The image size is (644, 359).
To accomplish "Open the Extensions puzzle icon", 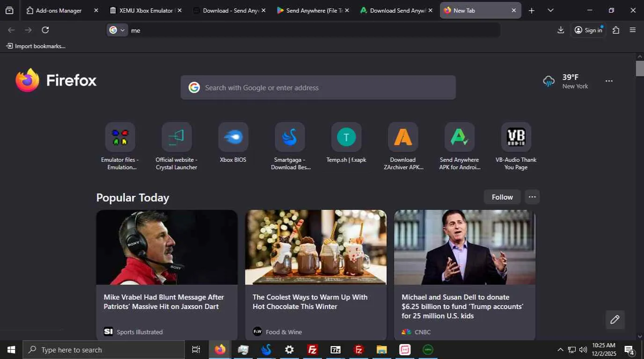I will pos(616,30).
